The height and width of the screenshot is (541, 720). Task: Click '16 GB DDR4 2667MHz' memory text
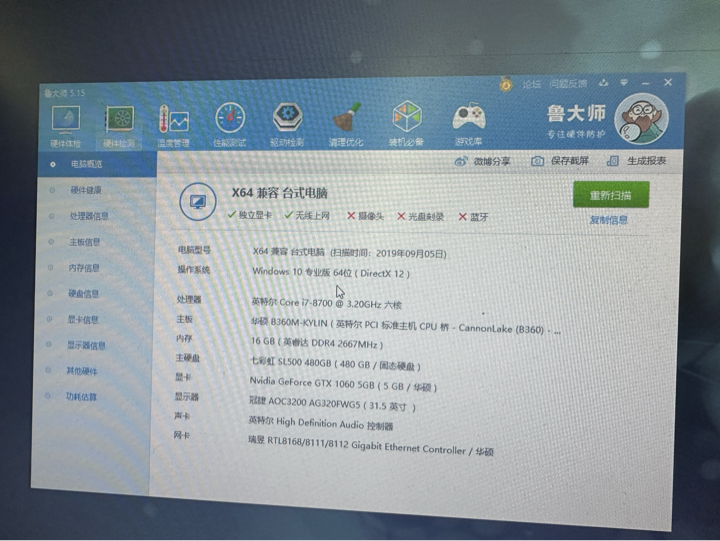[316, 343]
